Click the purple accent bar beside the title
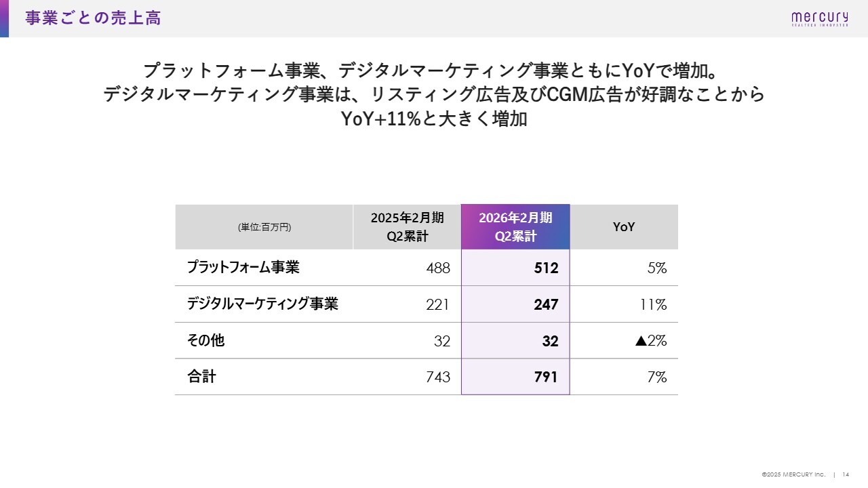This screenshot has width=868, height=488. pos(4,18)
